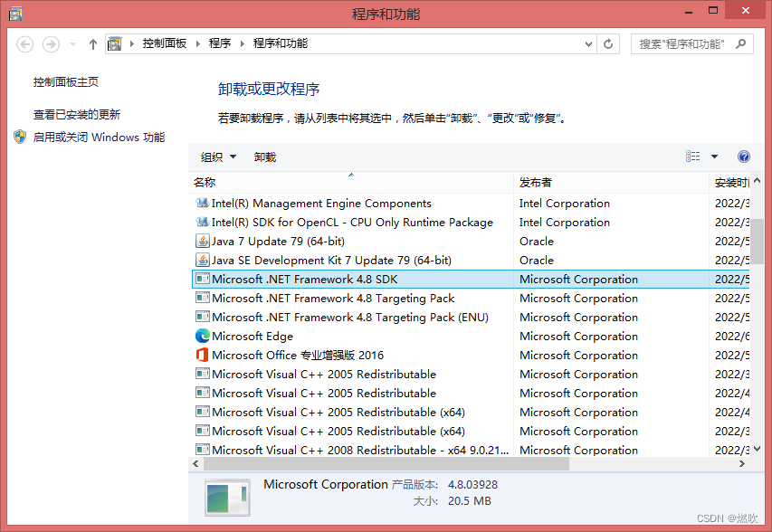Select Java 7 Update 79 (64-bit) entry

pos(471,242)
